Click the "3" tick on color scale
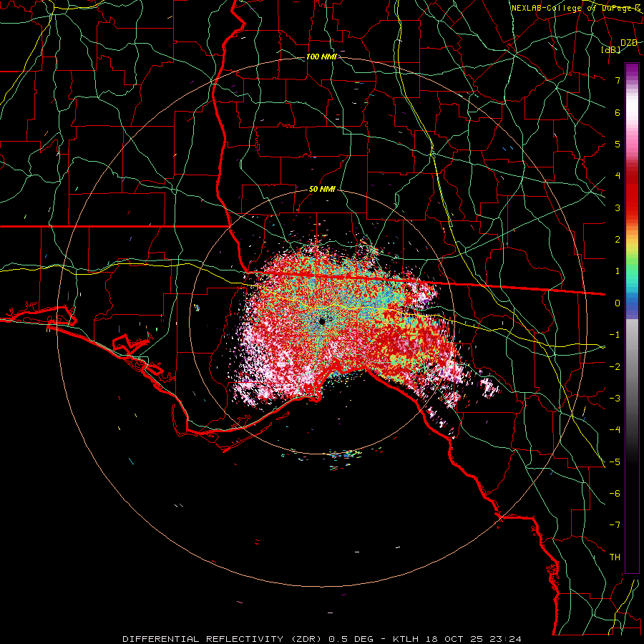 coord(618,208)
